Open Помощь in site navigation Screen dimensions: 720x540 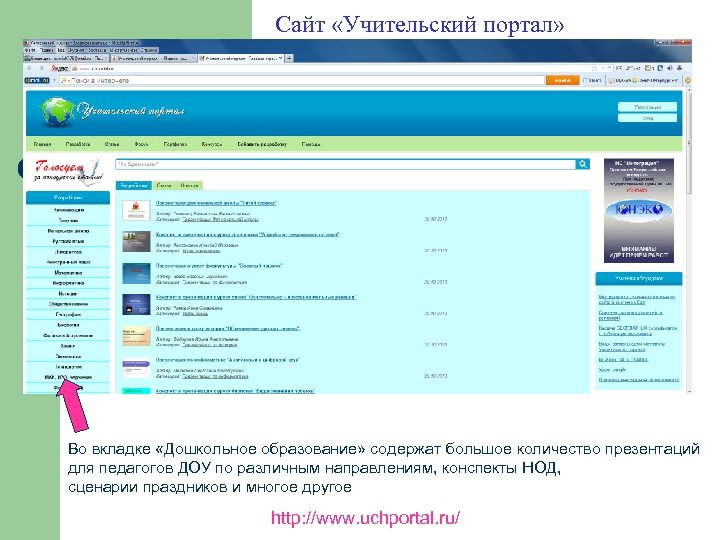coord(311,144)
